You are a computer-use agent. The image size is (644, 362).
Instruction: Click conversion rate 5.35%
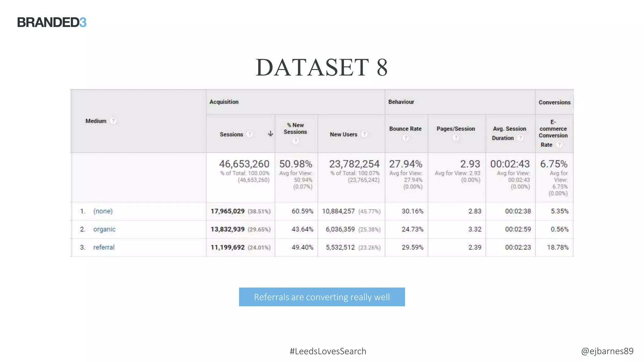click(559, 211)
